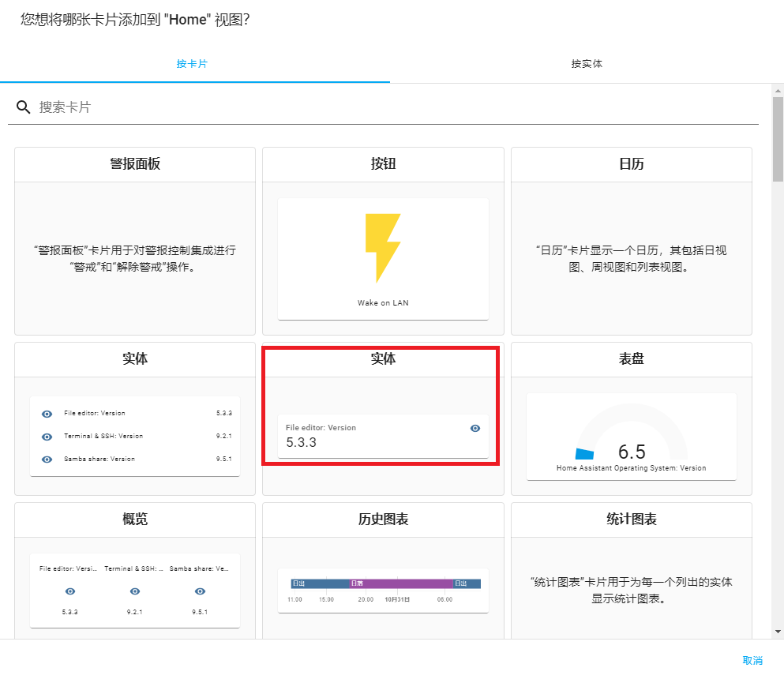Click the blue gauge needle in the 表盘 card
This screenshot has width=784, height=679.
[585, 452]
